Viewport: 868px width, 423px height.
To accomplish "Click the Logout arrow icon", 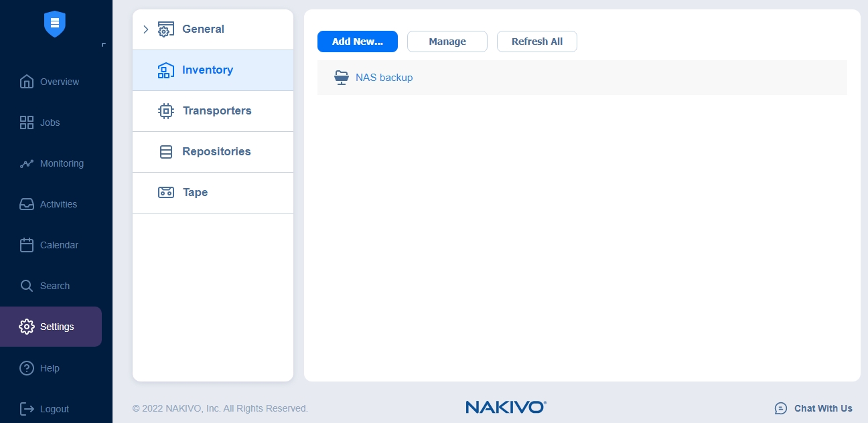I will 27,409.
